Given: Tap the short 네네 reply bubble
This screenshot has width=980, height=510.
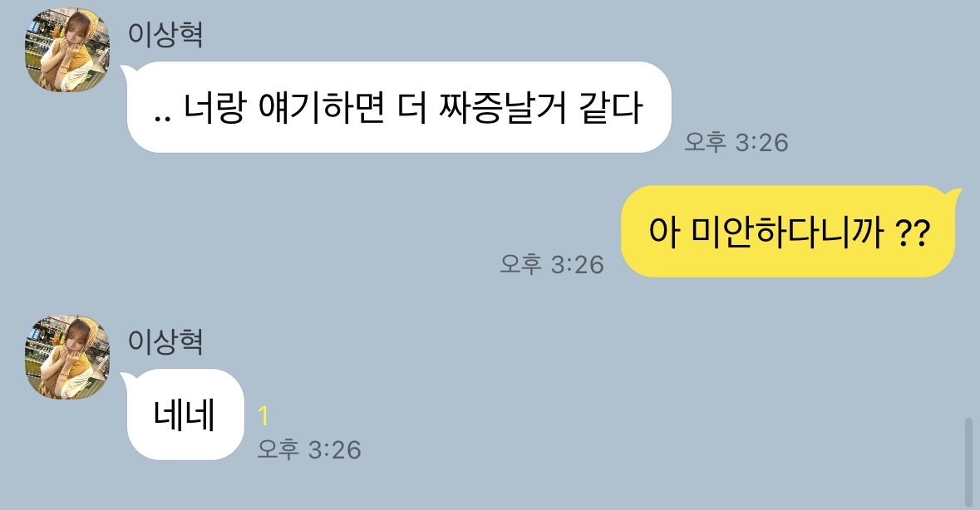Looking at the screenshot, I should (x=185, y=414).
